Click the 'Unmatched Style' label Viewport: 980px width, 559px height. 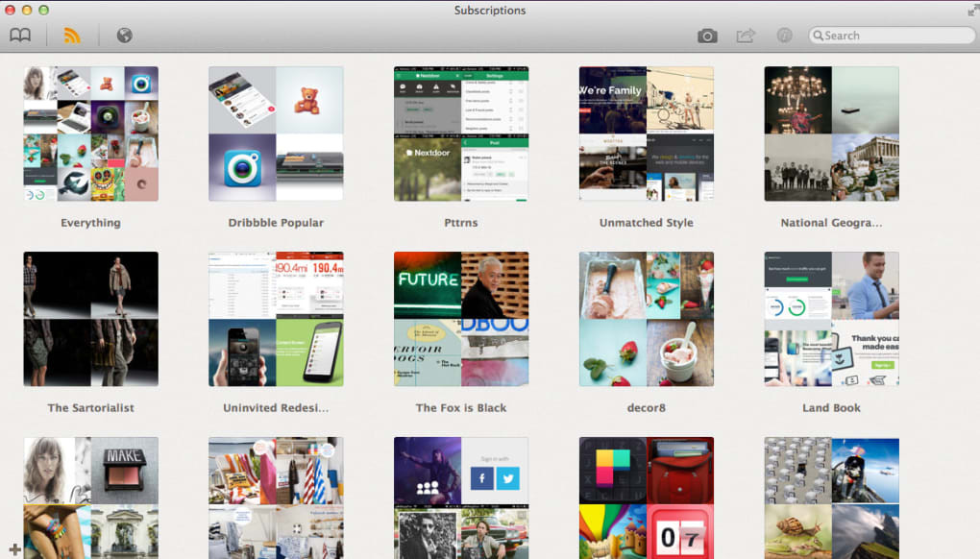point(647,223)
